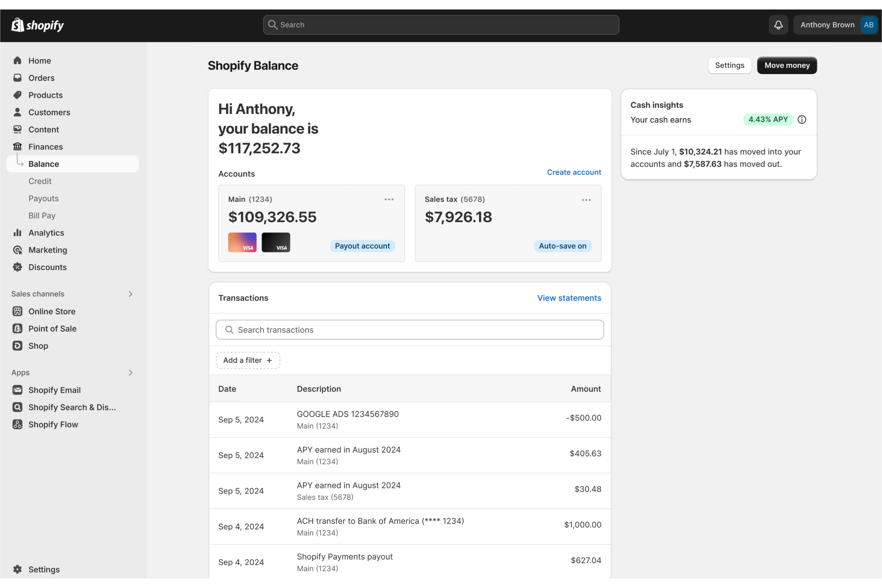The image size is (882, 588).
Task: Click the Customers person icon
Action: point(17,112)
